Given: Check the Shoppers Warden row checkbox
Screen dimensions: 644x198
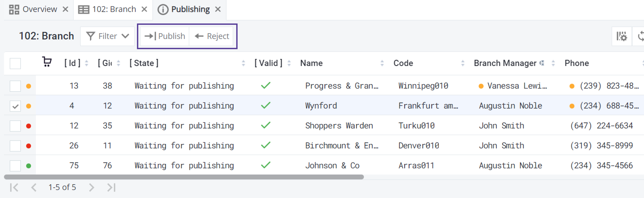Looking at the screenshot, I should [x=15, y=126].
